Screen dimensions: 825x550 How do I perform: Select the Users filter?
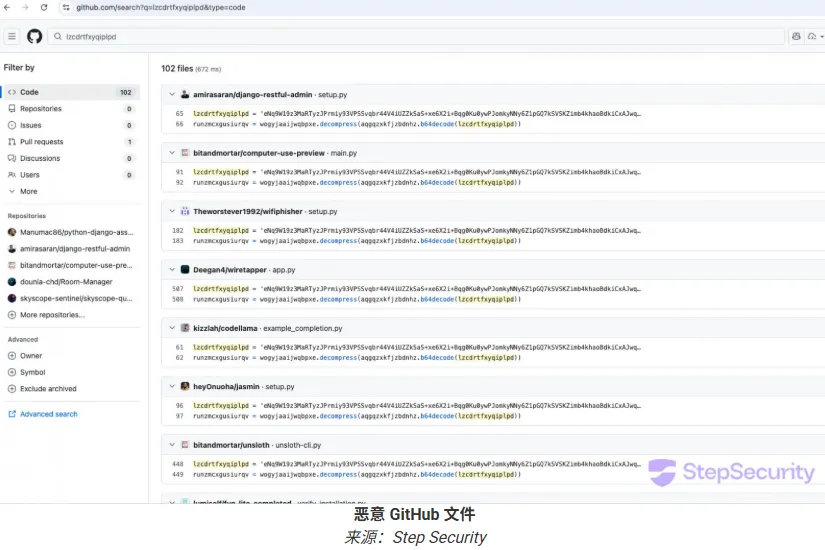coord(71,175)
